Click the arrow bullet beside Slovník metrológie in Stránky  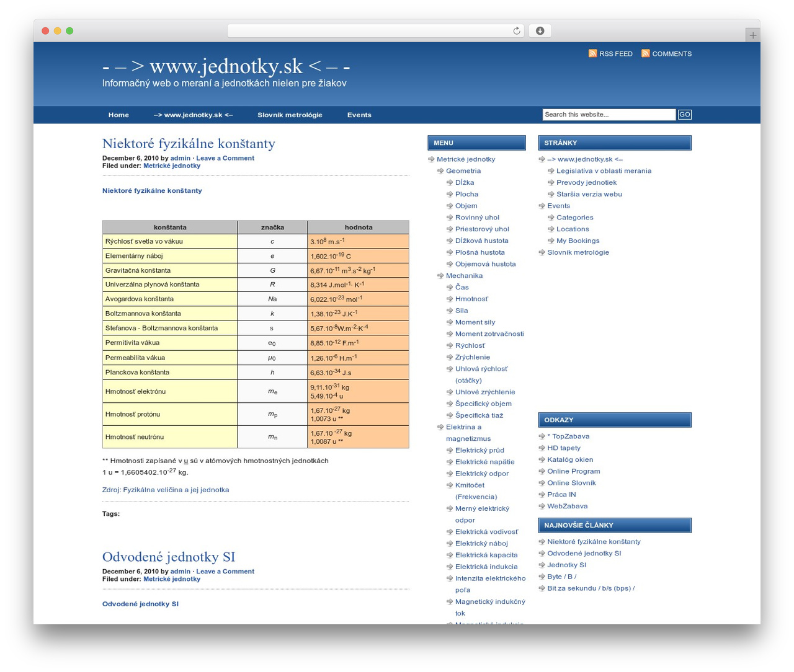(542, 252)
